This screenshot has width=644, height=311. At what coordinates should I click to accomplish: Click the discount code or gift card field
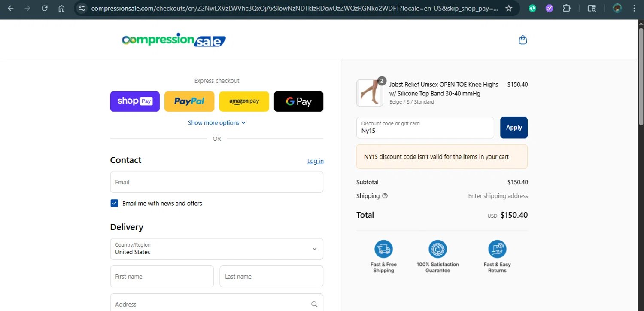point(425,128)
